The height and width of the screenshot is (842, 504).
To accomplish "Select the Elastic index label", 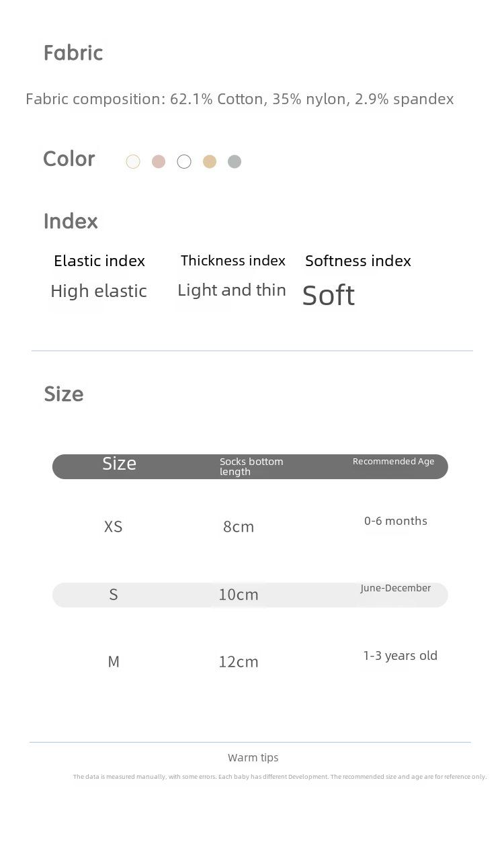I will point(99,261).
